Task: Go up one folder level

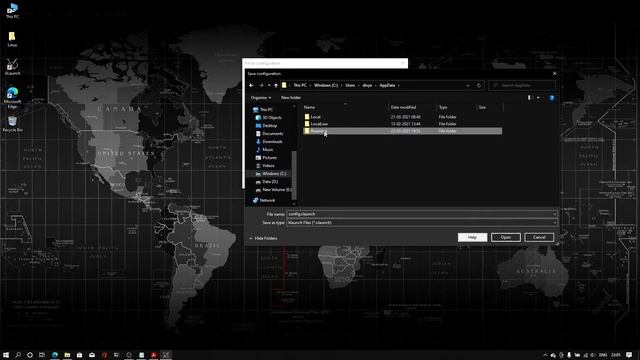Action: tap(276, 85)
